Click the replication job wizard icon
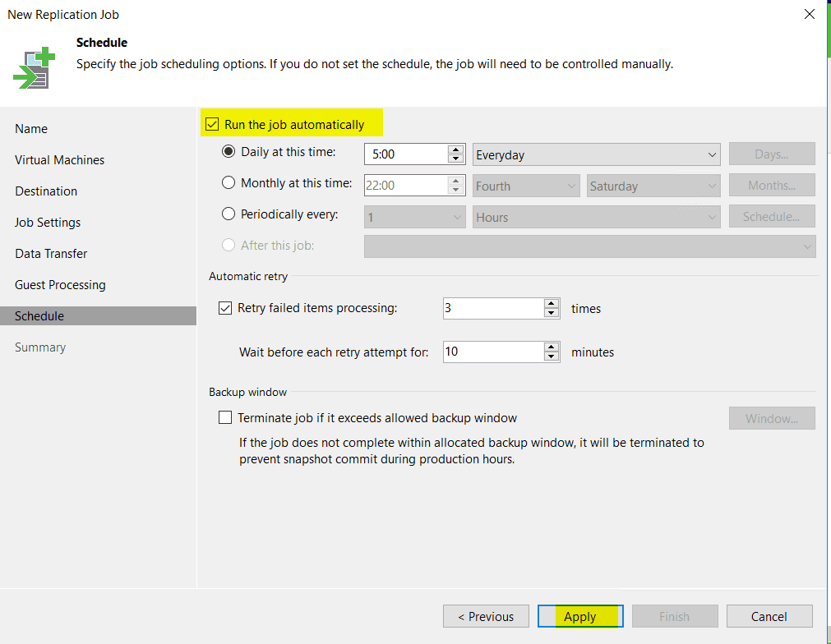Screen dimensions: 831x644 click(32, 65)
